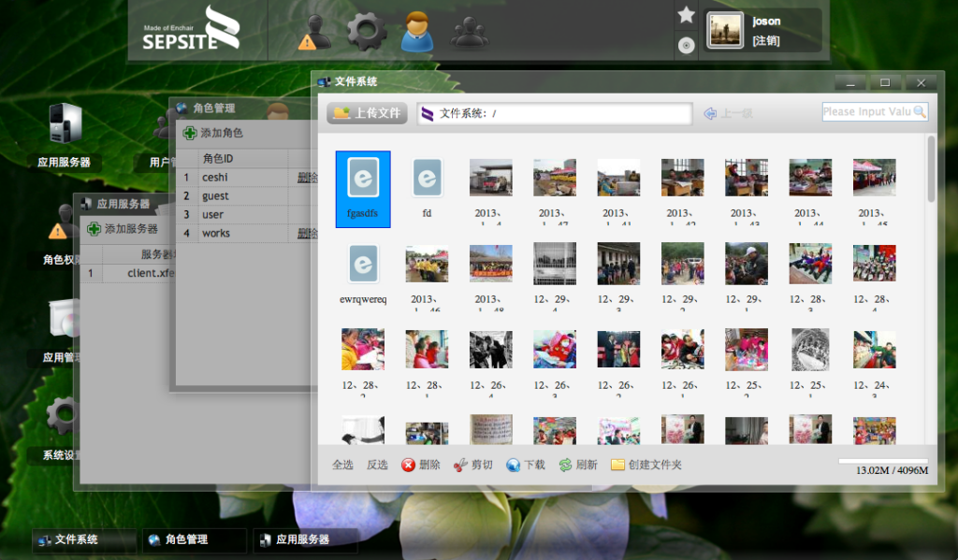This screenshot has height=560, width=958.
Task: Click 全选 to select all files
Action: tap(343, 465)
